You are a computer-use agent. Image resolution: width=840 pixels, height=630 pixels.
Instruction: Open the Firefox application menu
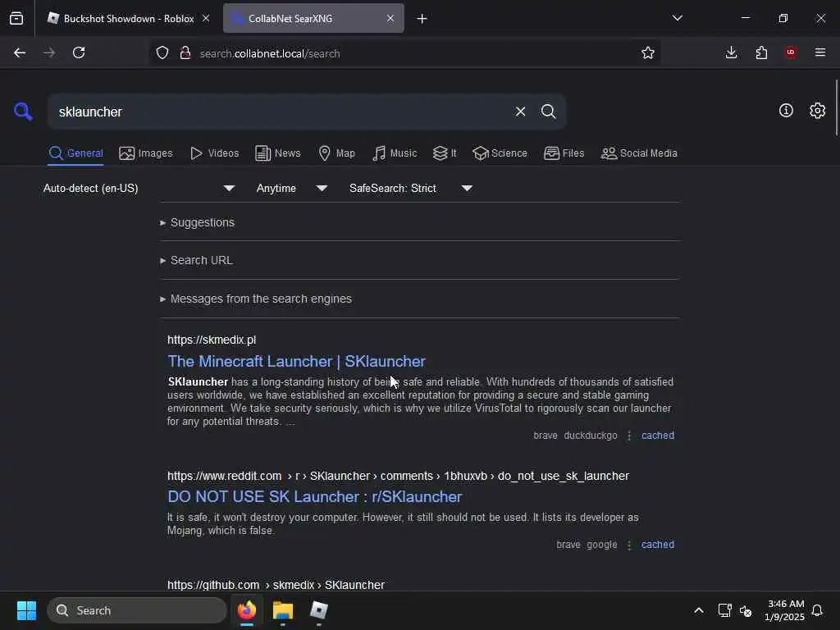pos(820,52)
